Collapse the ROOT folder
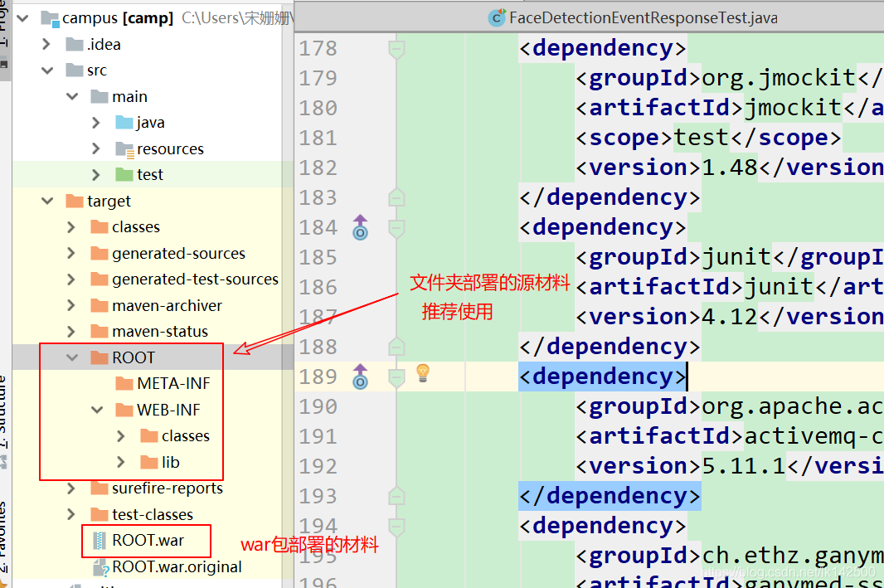This screenshot has width=884, height=588. tap(72, 357)
